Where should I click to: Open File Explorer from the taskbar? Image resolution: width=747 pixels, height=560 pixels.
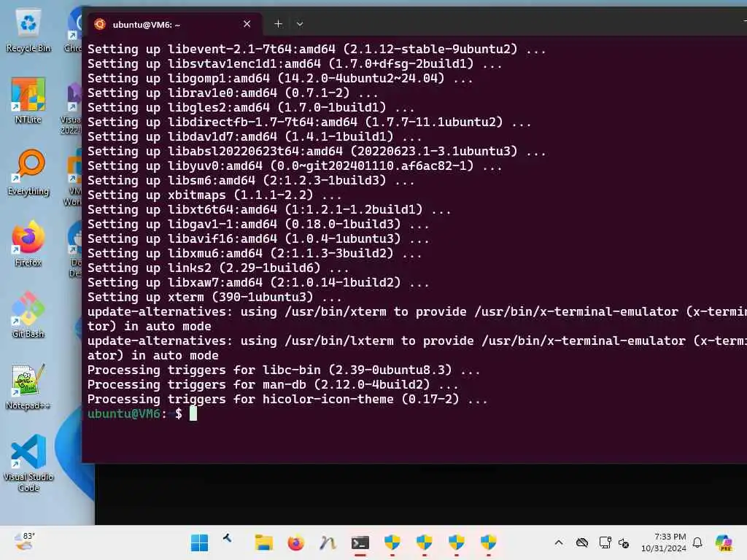263,542
